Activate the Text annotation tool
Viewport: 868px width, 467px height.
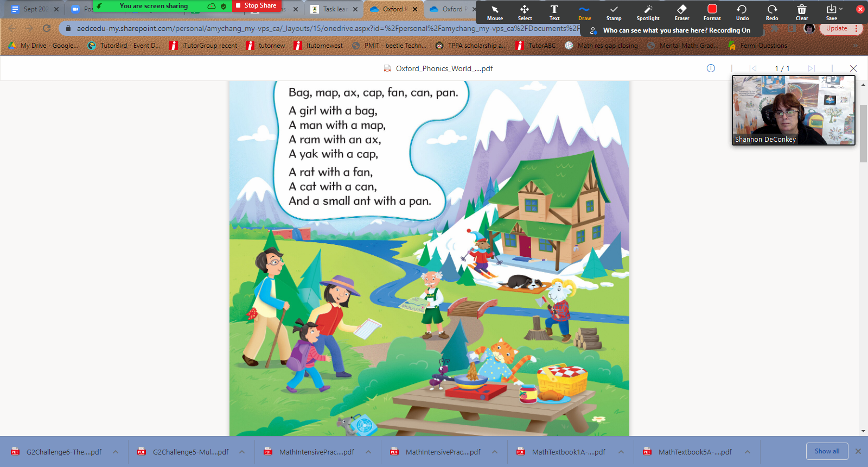click(x=554, y=12)
